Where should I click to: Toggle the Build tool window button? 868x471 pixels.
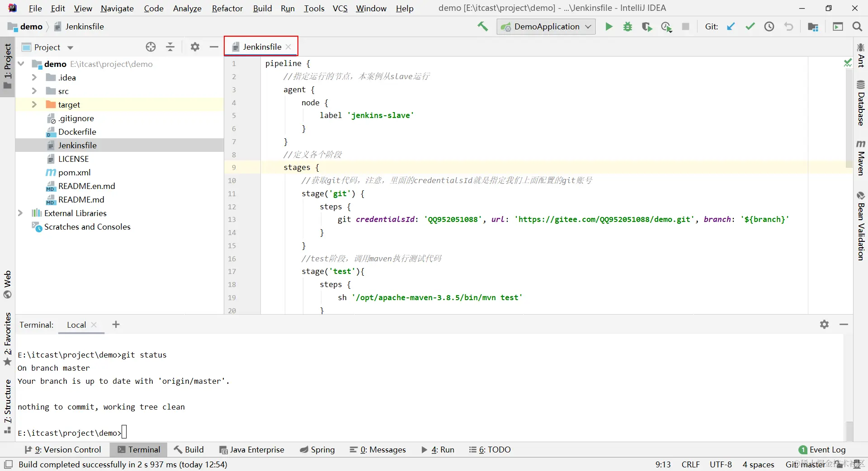(189, 449)
